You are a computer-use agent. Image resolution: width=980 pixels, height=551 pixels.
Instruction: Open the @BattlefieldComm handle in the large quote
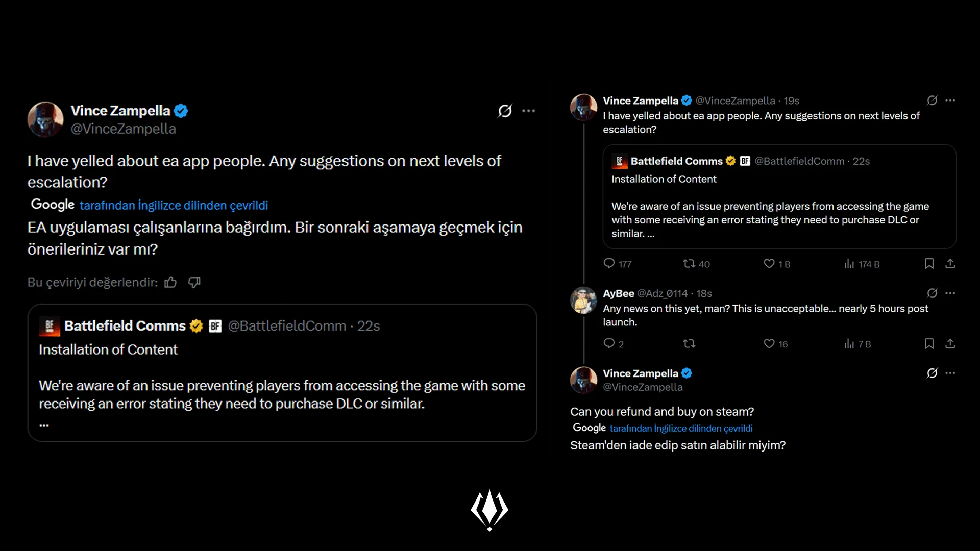point(287,326)
